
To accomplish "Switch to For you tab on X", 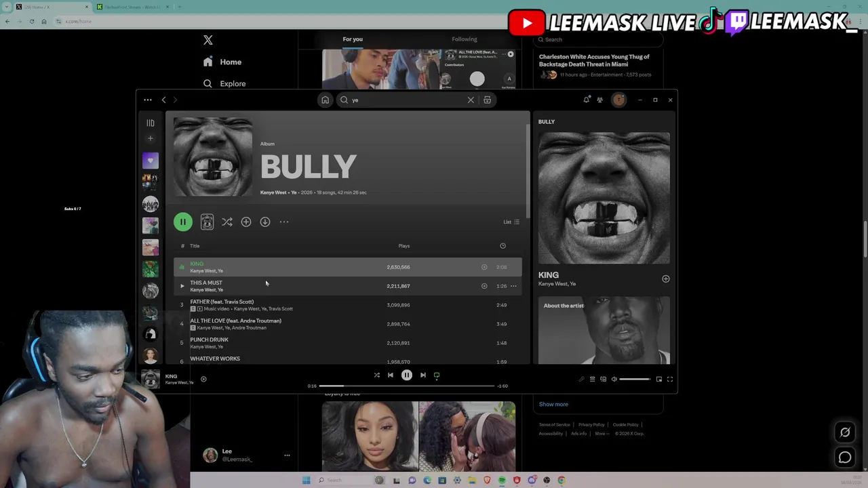I will click(353, 39).
